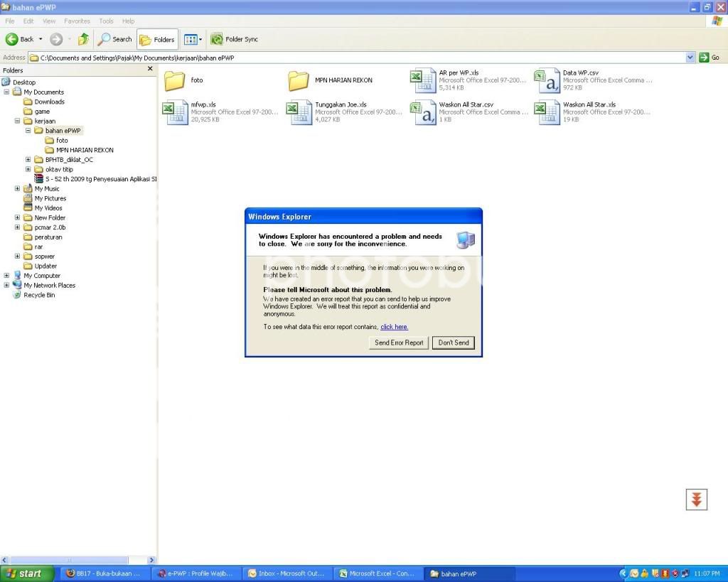728x582 pixels.
Task: Select the Data WP.csv file
Action: click(x=593, y=80)
